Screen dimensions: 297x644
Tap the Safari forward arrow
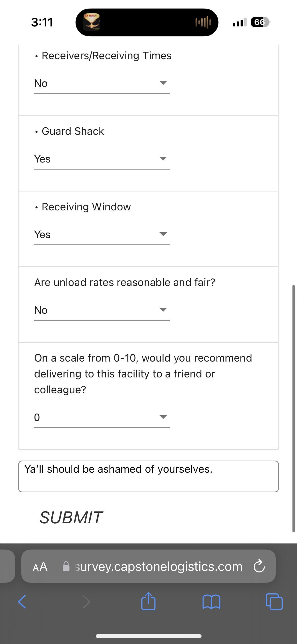(86, 602)
